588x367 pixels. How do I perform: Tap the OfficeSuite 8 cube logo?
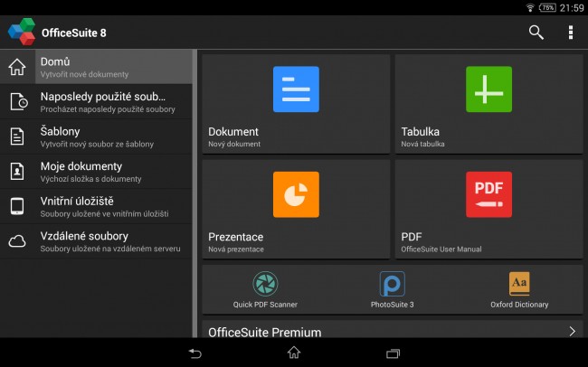[x=22, y=32]
